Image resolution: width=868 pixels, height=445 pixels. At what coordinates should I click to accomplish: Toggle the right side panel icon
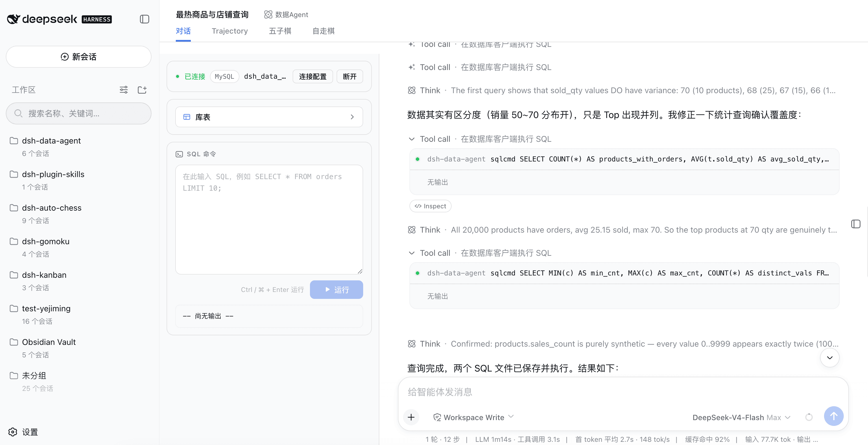pos(856,224)
